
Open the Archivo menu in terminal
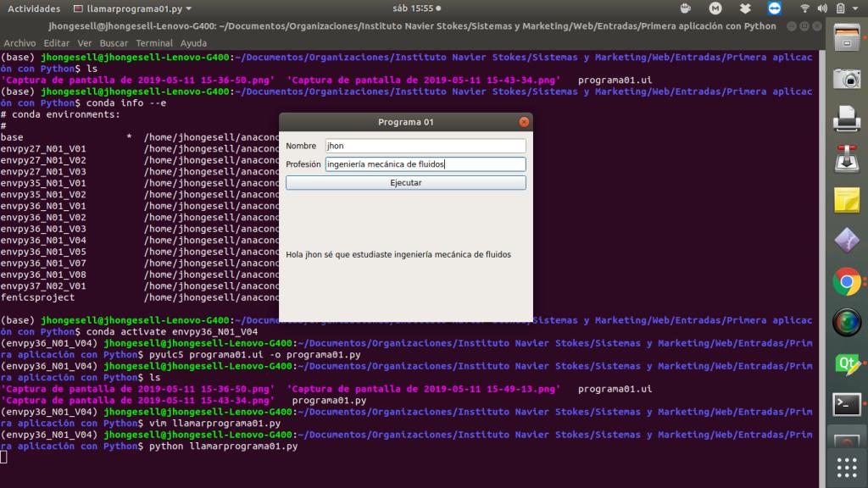coord(19,43)
